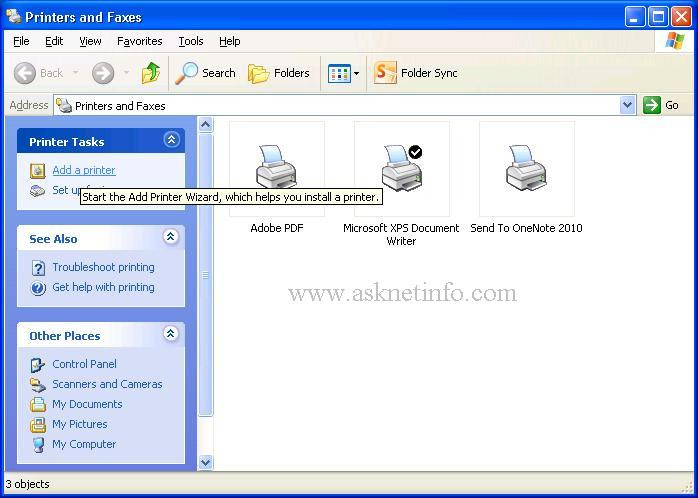698x498 pixels.
Task: Click the Set up faxing icon
Action: [37, 190]
